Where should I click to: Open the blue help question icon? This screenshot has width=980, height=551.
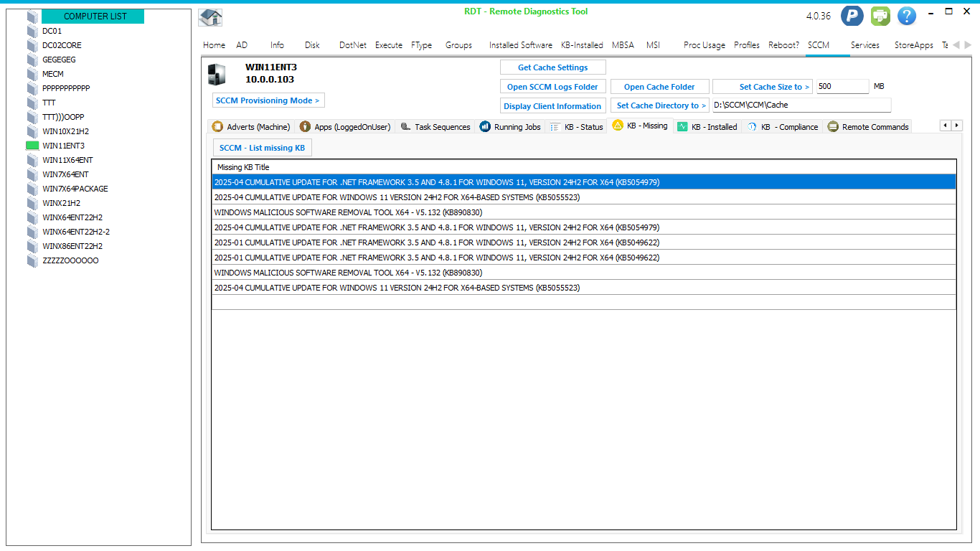pos(907,16)
